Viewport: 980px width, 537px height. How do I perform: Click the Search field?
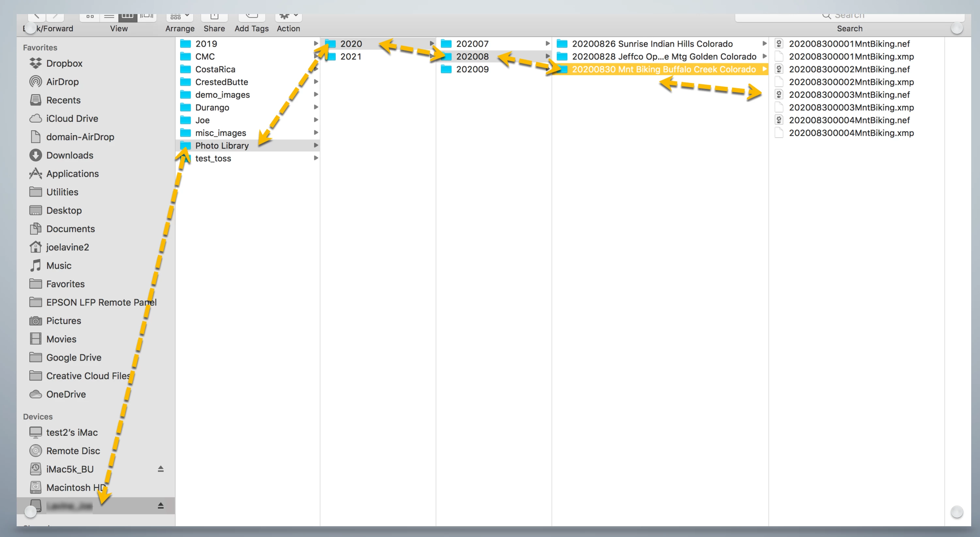click(x=849, y=17)
